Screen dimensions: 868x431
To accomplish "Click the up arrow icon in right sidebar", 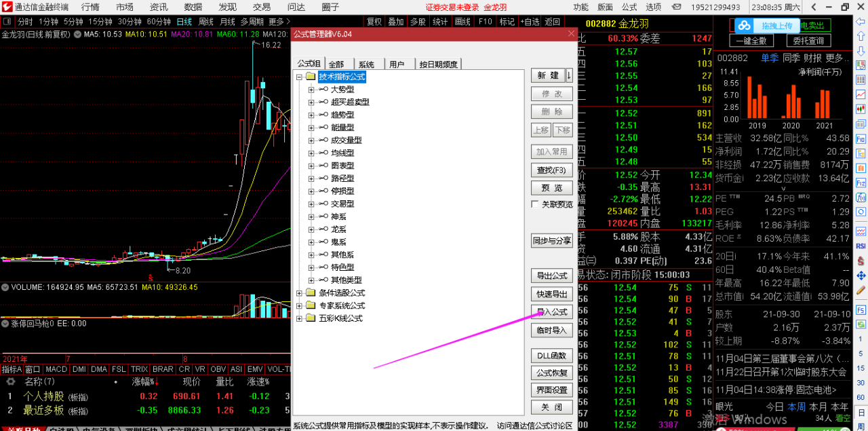I will pyautogui.click(x=861, y=36).
